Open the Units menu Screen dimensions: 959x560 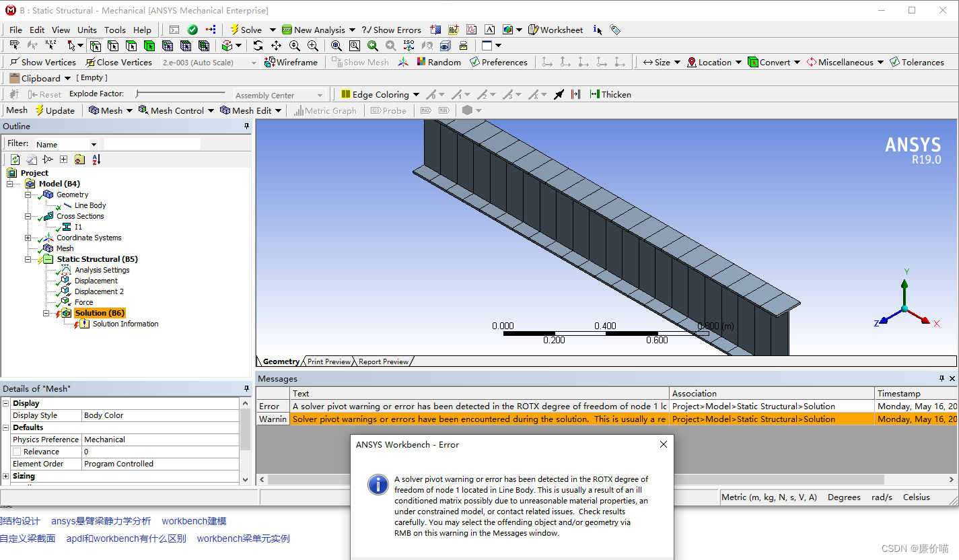point(87,30)
